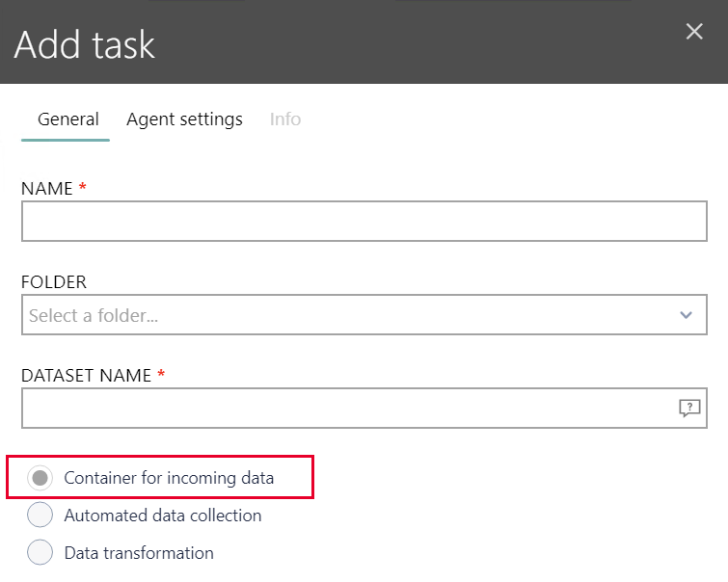Click inside the Dataset Name text box
This screenshot has width=728, height=582.
coord(347,409)
